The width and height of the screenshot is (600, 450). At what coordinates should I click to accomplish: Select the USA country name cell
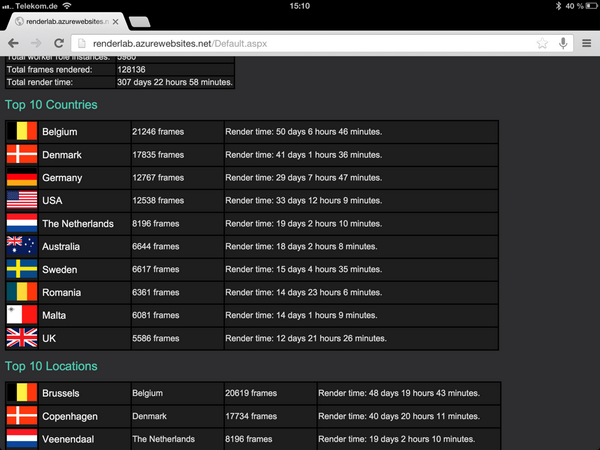point(85,201)
